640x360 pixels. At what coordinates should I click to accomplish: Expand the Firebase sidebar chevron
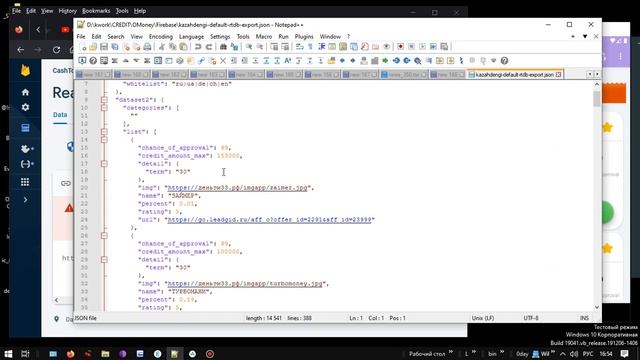25,200
